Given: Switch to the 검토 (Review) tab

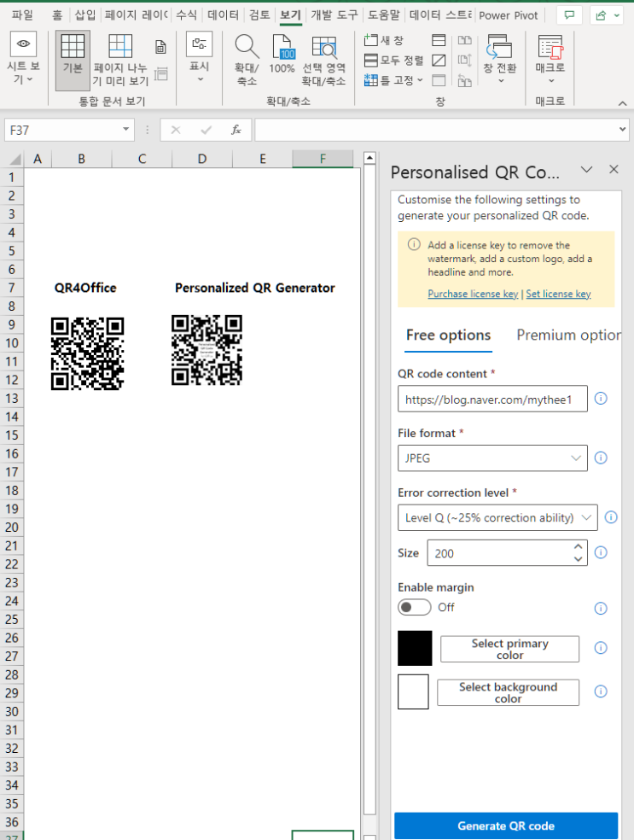Looking at the screenshot, I should (x=259, y=15).
